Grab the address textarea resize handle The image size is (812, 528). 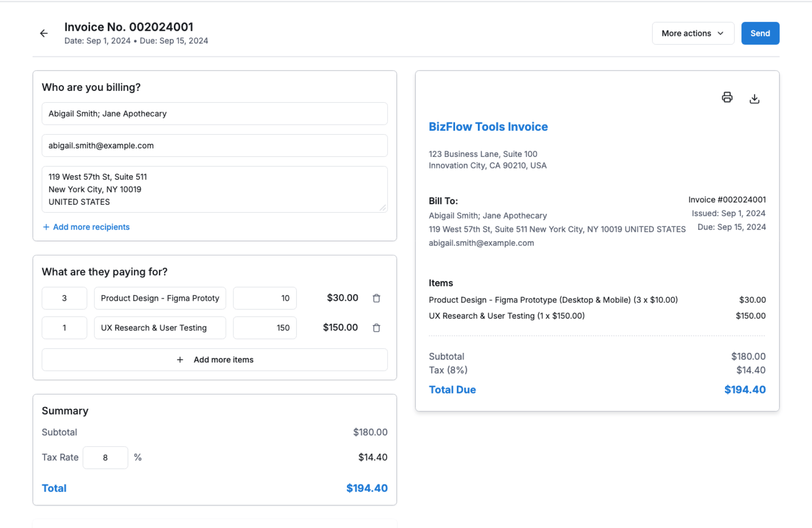383,208
